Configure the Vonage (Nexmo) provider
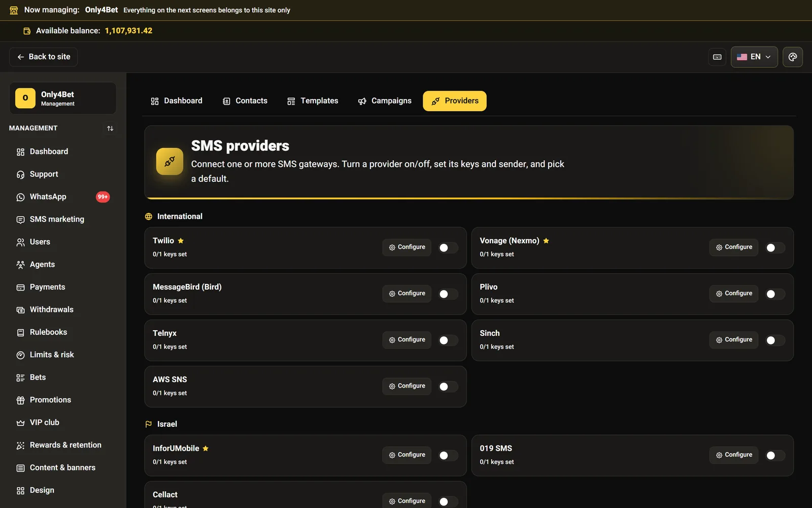Viewport: 812px width, 508px height. (734, 247)
